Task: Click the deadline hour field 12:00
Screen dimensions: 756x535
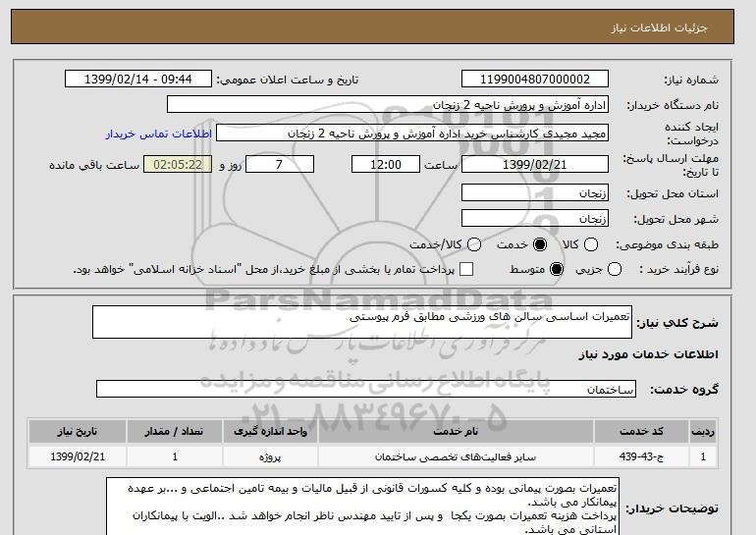Action: coord(386,164)
